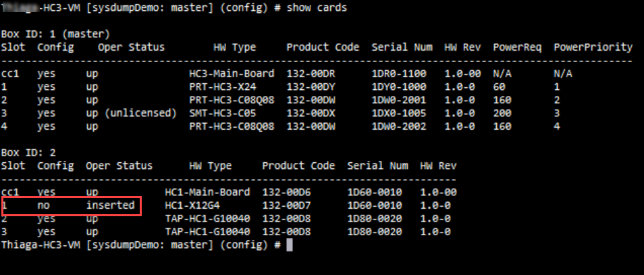Click the PowerReq column header
This screenshot has width=644, height=275.
tap(517, 47)
